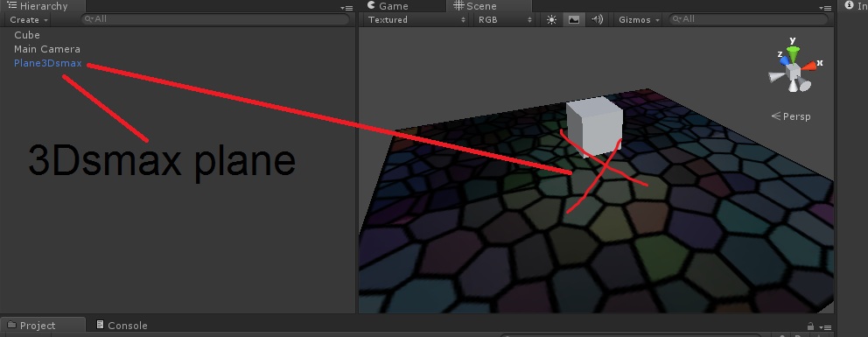
Task: Toggle the Persp projection label
Action: [x=791, y=116]
